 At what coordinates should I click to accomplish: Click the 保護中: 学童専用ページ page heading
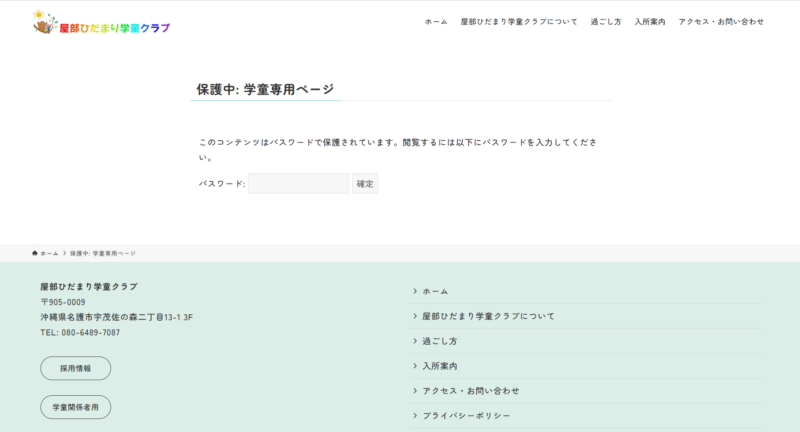(265, 89)
